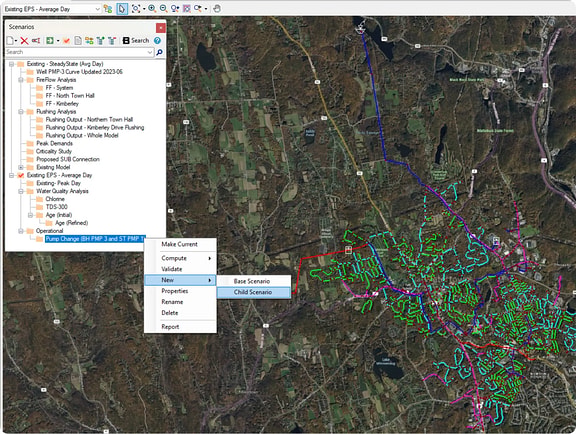
Task: Select the Peak Demands scenario
Action: (x=54, y=143)
